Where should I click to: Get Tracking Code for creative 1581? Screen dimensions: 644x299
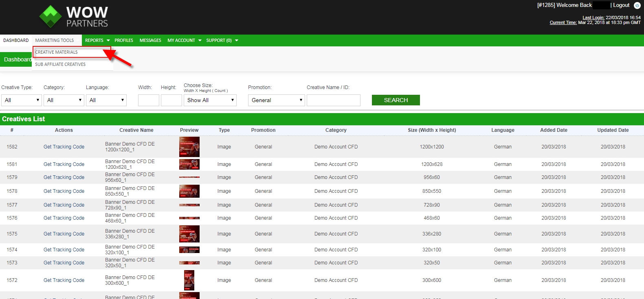click(64, 164)
